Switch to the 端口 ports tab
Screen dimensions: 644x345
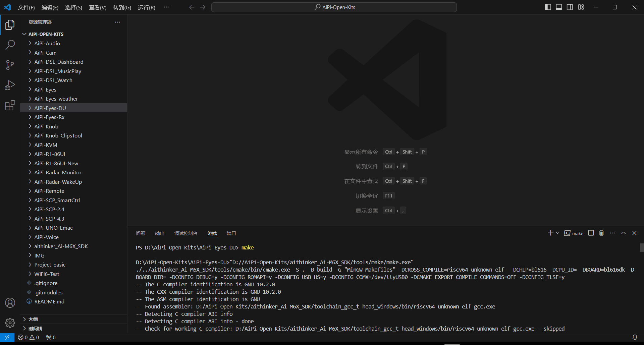[231, 233]
